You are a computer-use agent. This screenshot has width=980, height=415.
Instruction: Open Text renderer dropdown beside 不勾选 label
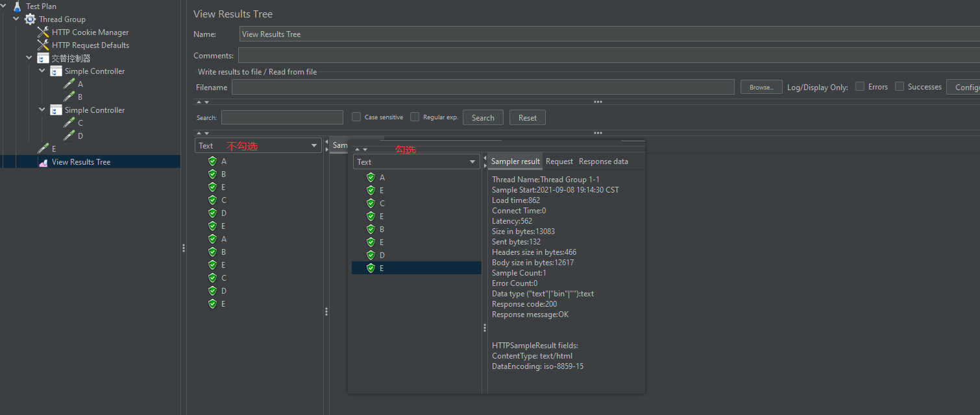pyautogui.click(x=258, y=145)
